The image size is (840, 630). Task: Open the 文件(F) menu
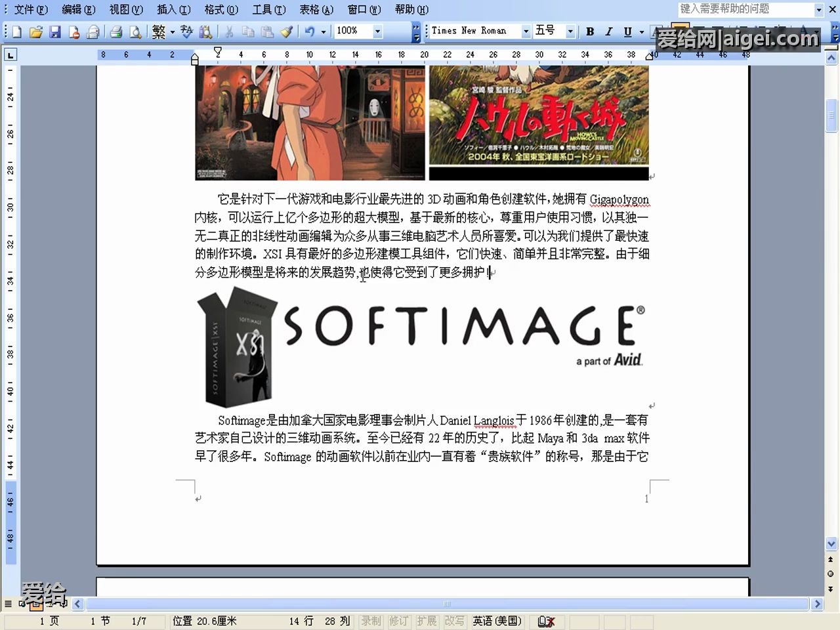click(31, 10)
